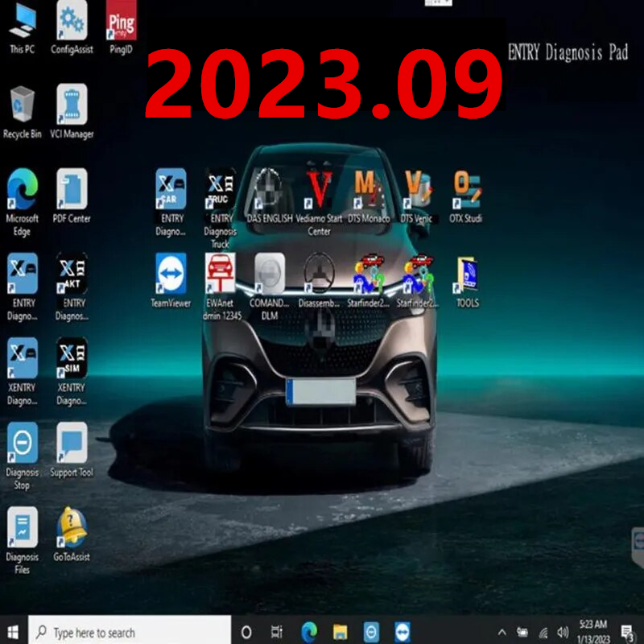Open the Diagnosis Stop shortcut
Screen dimensions: 644x644
tap(23, 456)
